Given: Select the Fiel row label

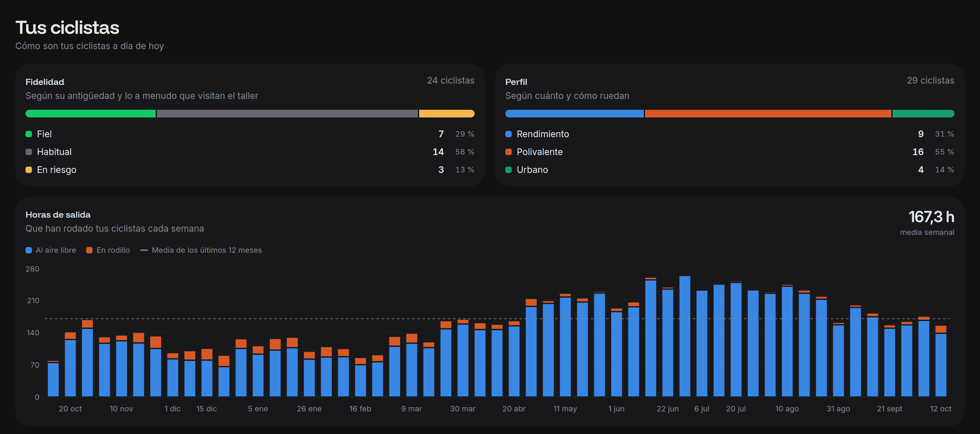Looking at the screenshot, I should click(44, 134).
